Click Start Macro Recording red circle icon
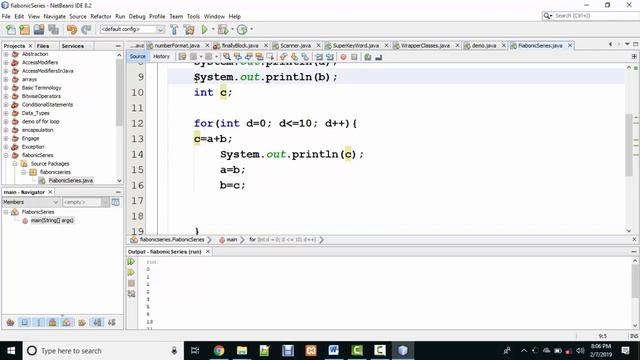This screenshot has width=640, height=360. [x=343, y=57]
